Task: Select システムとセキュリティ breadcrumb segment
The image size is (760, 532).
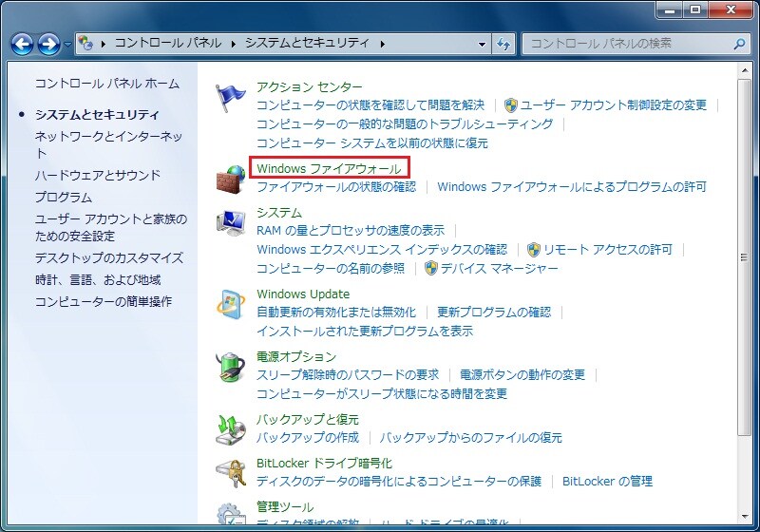Action: click(x=307, y=43)
